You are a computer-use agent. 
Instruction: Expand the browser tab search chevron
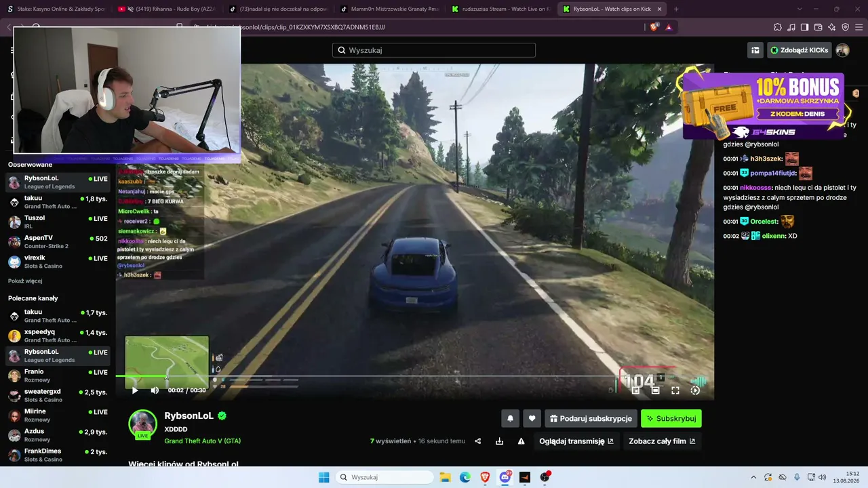tap(800, 9)
